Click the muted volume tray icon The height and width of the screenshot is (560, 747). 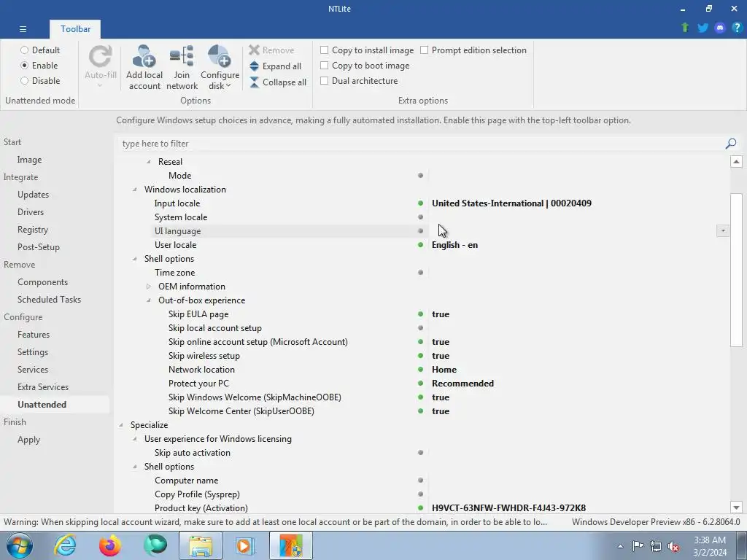point(673,547)
